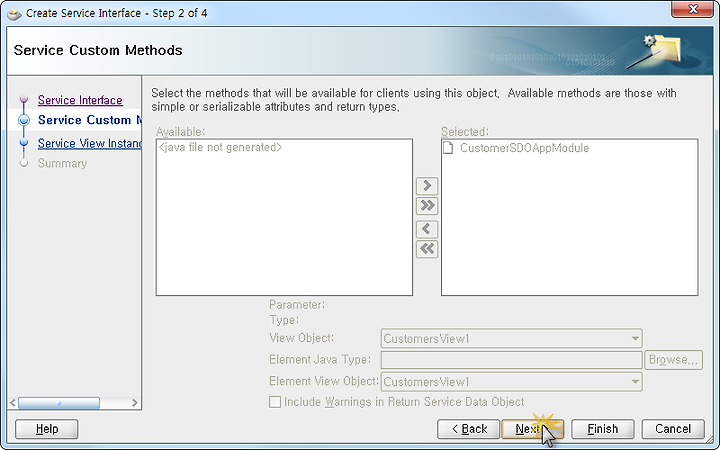
Task: Close the dialog with the X button
Action: tap(693, 9)
